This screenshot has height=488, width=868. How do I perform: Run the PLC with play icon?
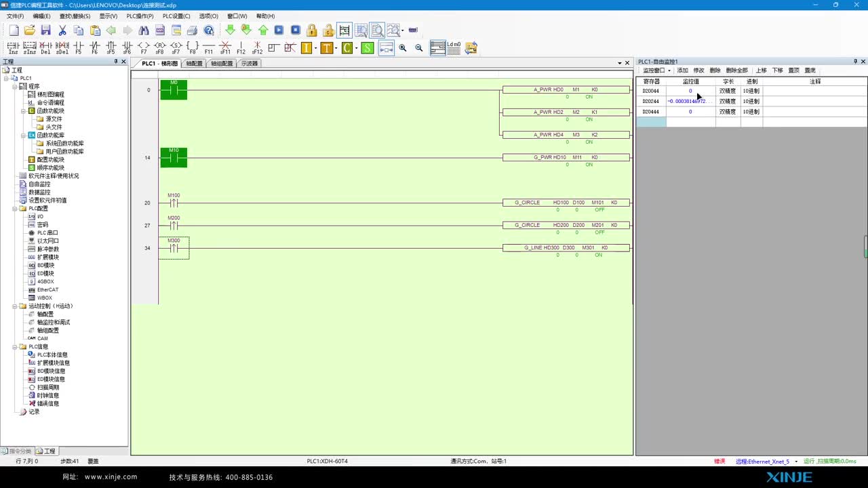[x=279, y=30]
